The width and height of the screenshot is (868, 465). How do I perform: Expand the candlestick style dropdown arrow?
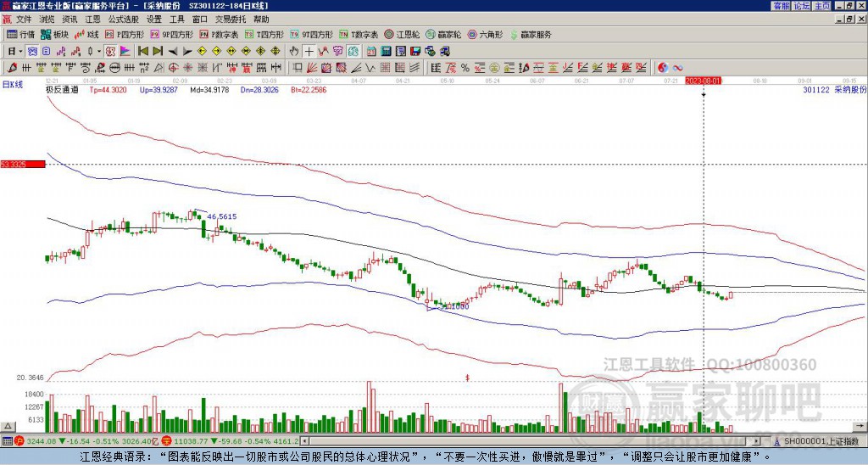tap(99, 51)
